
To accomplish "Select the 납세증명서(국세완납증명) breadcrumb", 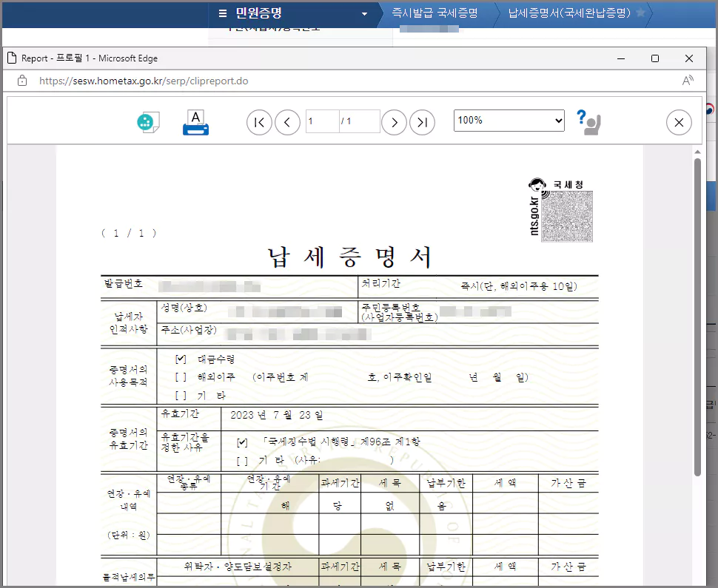I will point(569,13).
